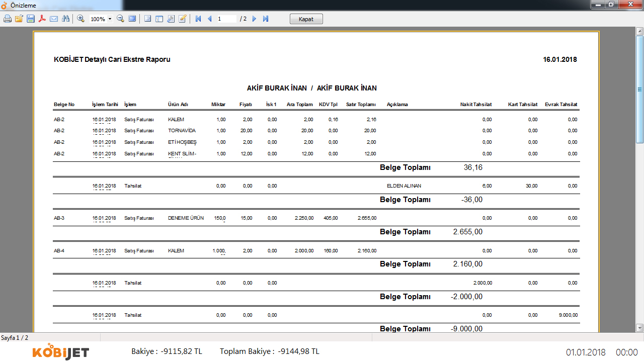
Task: Click the 'Nakit Tahsilat' column header
Action: click(x=476, y=105)
